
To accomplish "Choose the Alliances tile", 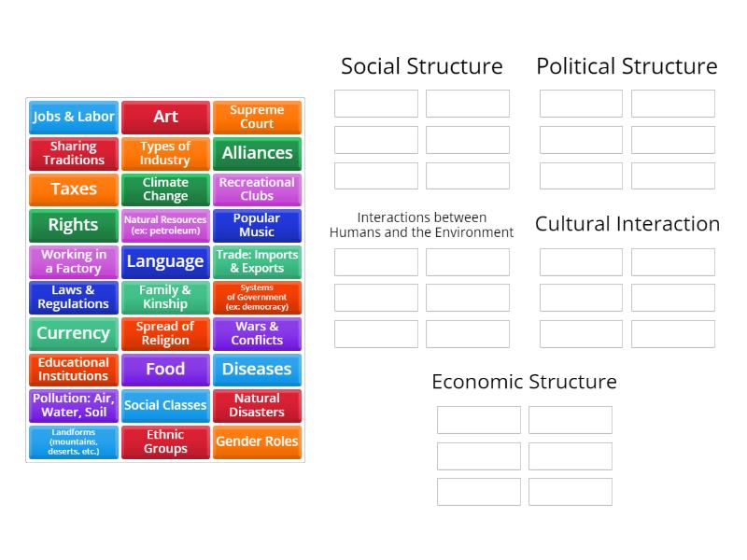I will [x=258, y=153].
